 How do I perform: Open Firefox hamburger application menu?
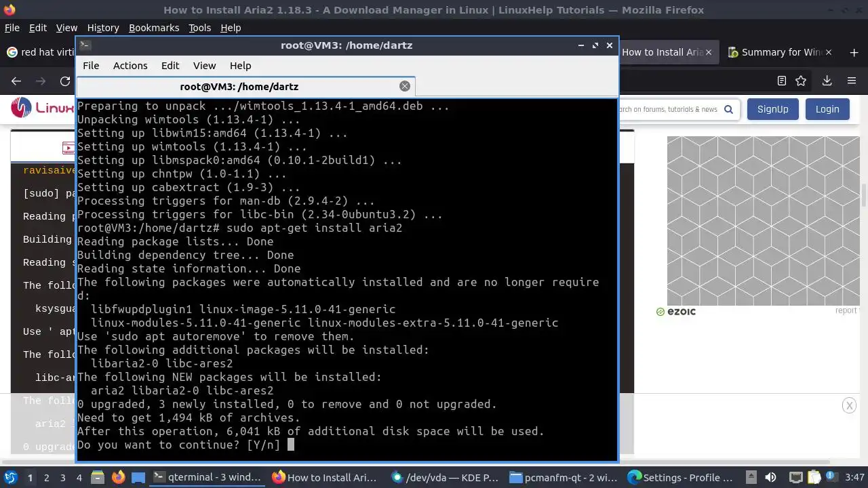coord(852,81)
